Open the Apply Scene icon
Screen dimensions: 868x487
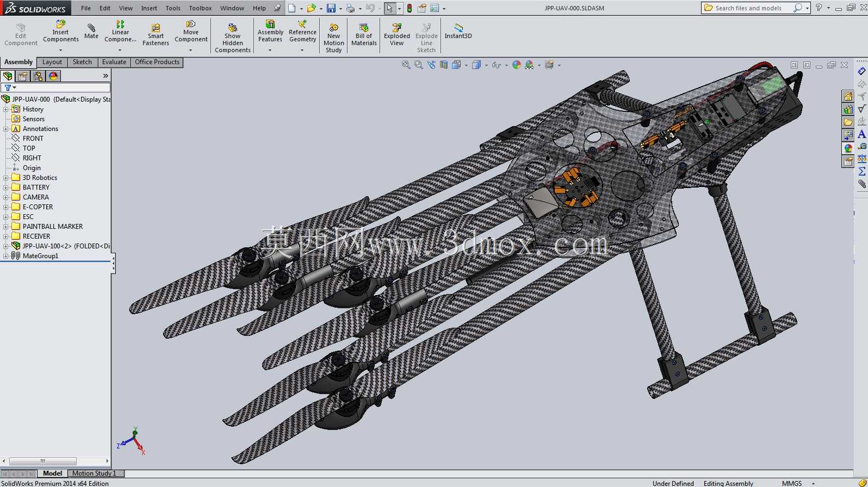[529, 65]
